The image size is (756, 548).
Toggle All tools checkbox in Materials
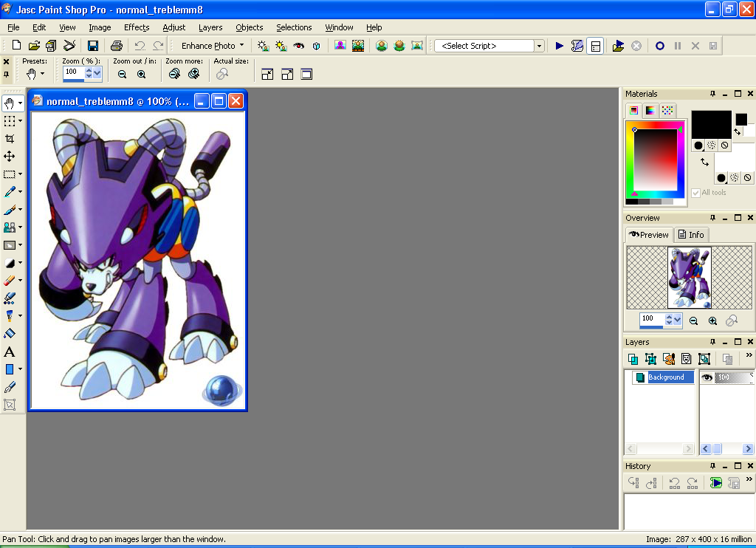pyautogui.click(x=695, y=193)
